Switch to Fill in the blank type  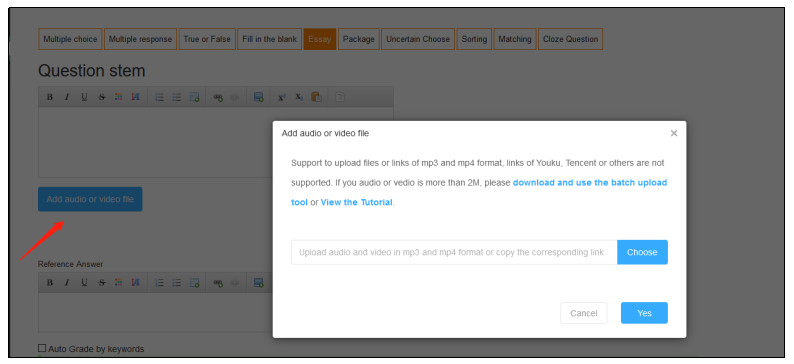pyautogui.click(x=269, y=39)
